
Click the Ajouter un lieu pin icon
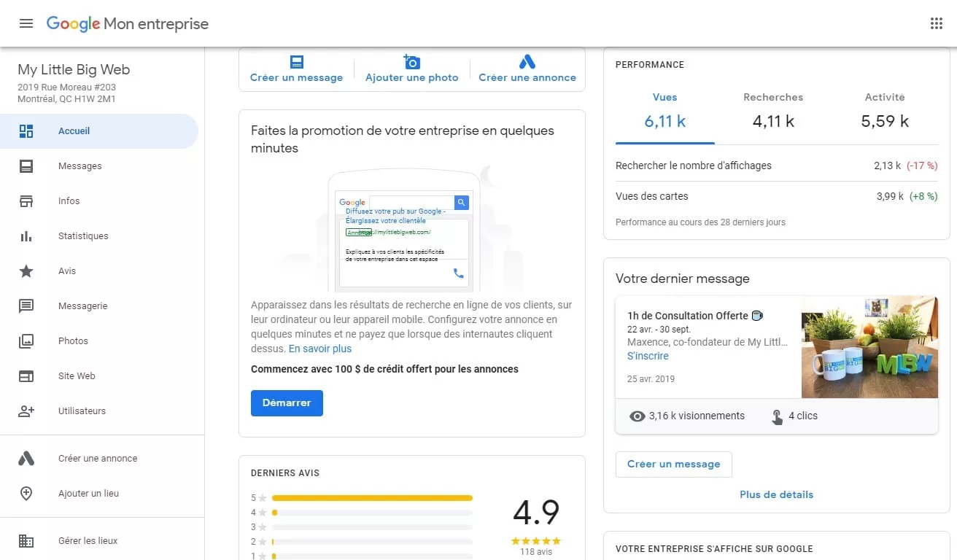pyautogui.click(x=26, y=494)
